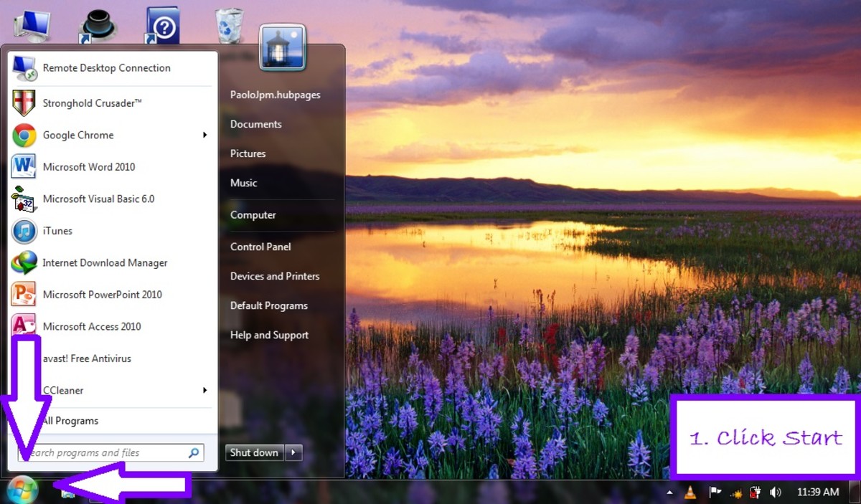Open Microsoft Word 2010

coord(89,166)
